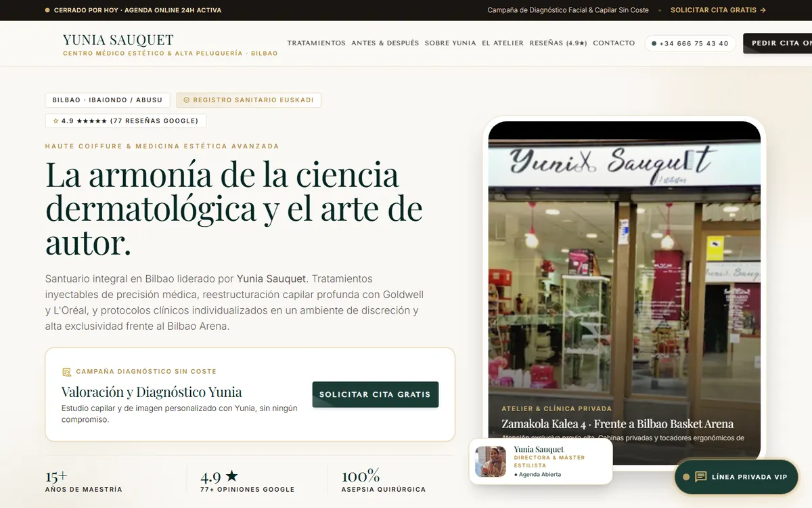812x508 pixels.
Task: Click the 100% Asepsia Quirúrgica stat
Action: point(384,481)
